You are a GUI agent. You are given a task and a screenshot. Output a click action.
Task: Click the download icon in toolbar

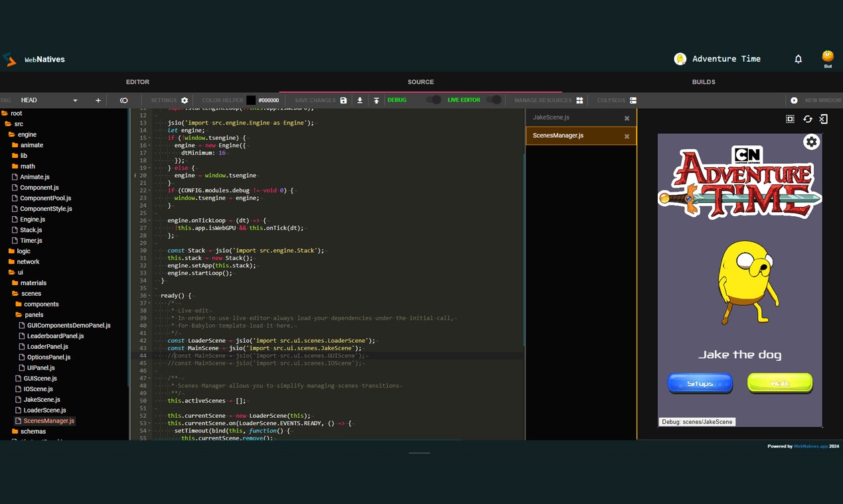(360, 100)
